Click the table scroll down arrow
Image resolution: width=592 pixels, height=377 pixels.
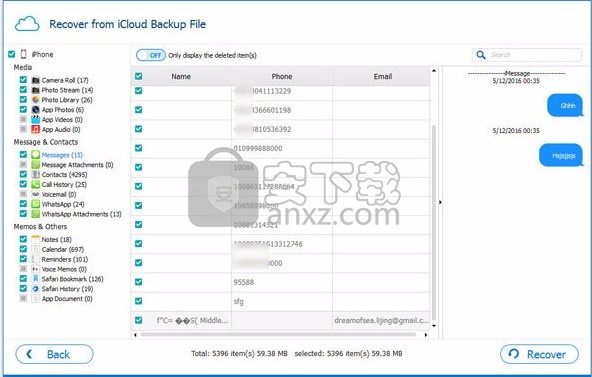pyautogui.click(x=434, y=326)
